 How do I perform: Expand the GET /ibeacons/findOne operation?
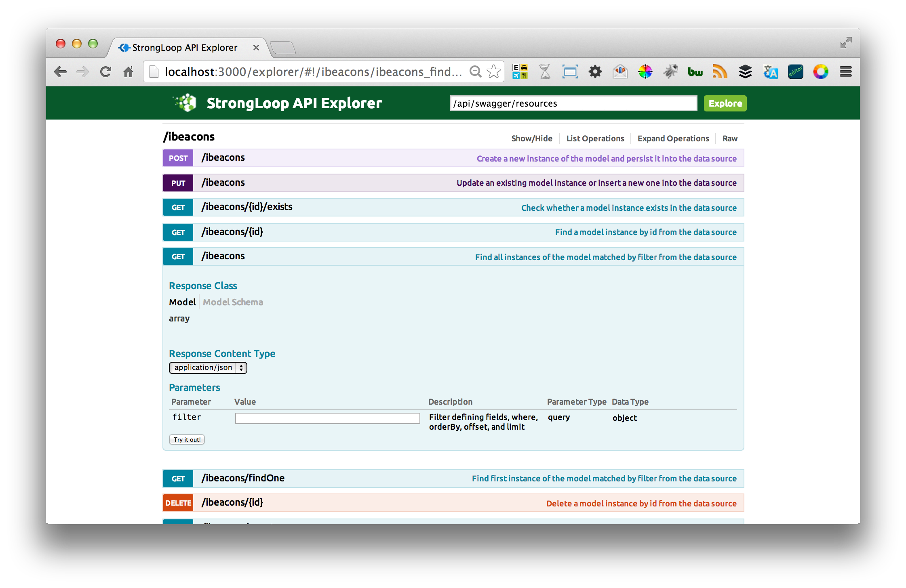[243, 479]
